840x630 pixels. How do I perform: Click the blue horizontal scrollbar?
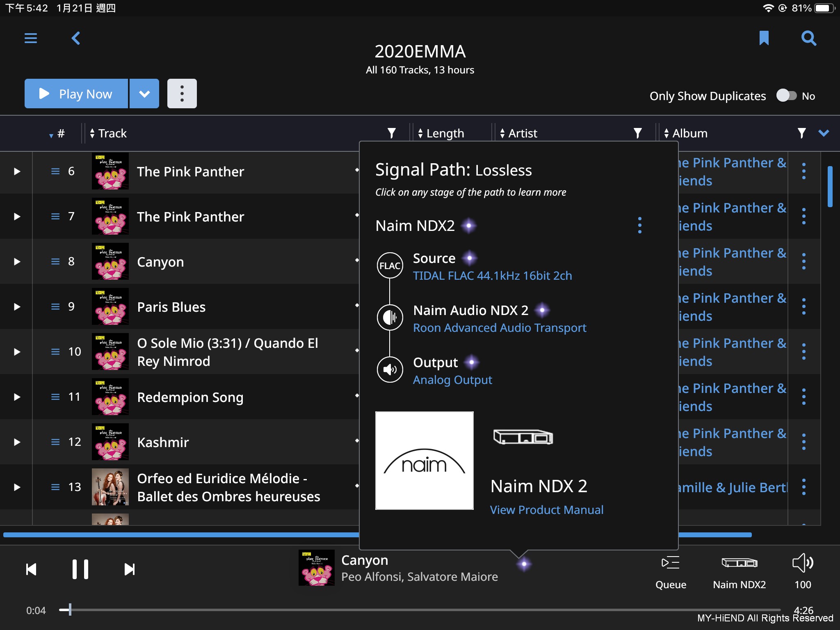tap(377, 535)
